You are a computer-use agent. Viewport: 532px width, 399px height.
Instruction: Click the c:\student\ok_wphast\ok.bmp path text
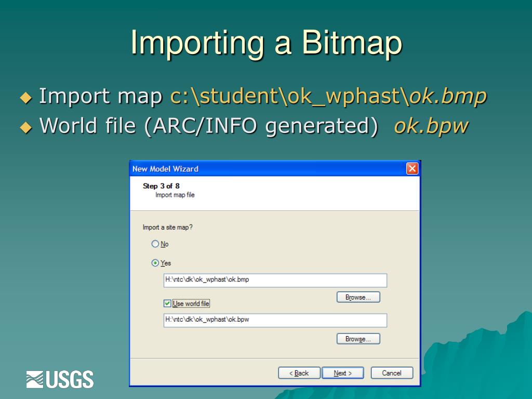pos(328,96)
